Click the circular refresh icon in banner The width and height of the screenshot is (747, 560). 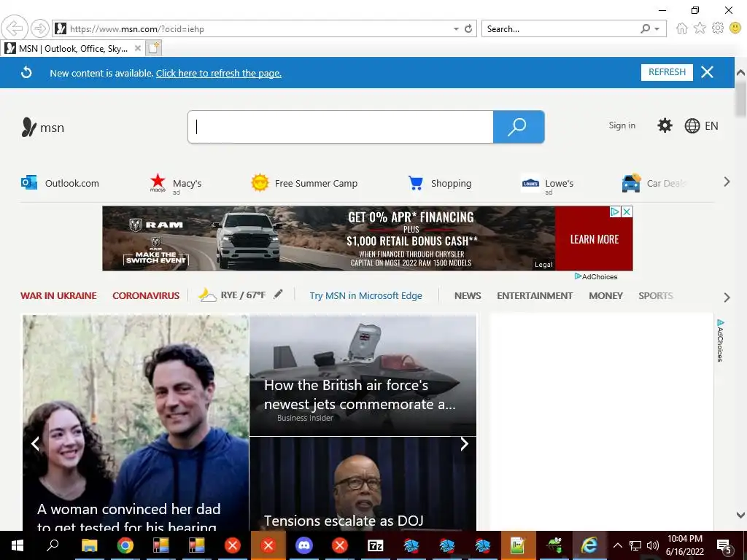(x=27, y=72)
